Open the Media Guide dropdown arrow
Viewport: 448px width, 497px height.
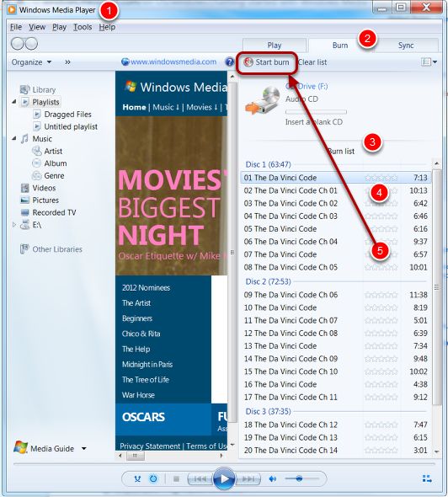tap(84, 448)
